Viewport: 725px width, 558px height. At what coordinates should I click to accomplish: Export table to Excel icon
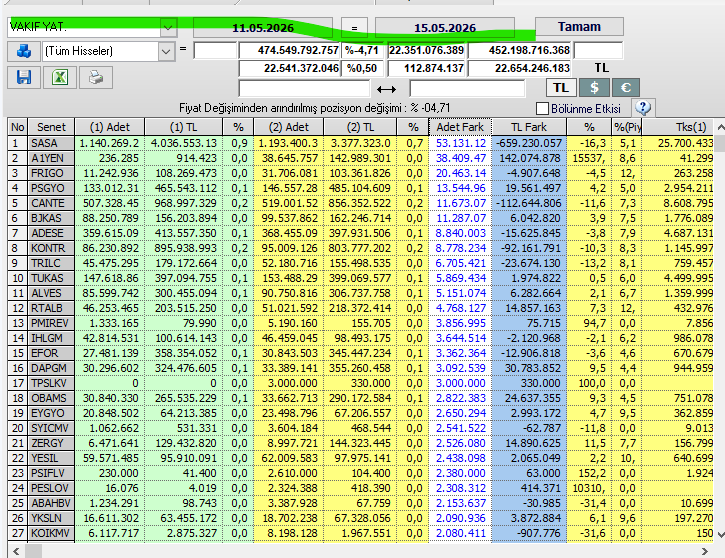[60, 77]
